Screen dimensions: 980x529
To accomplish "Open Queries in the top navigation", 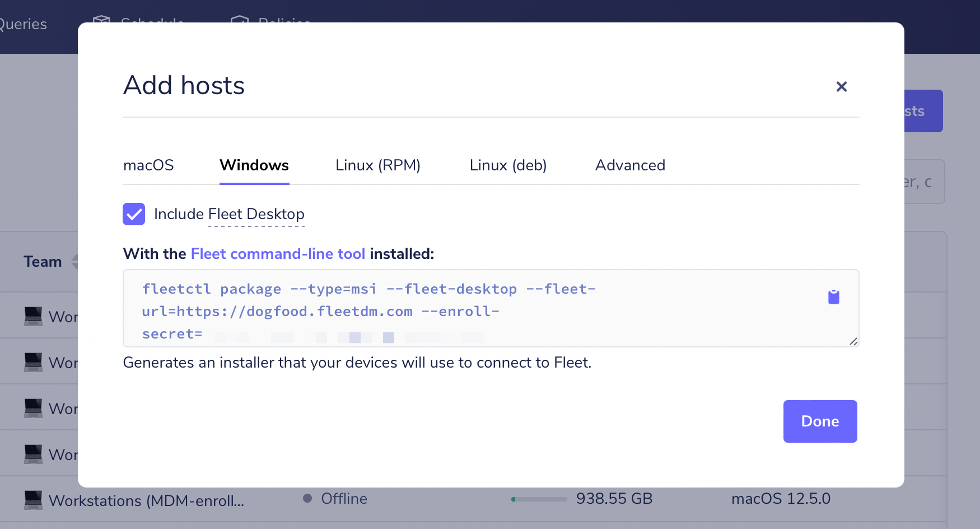I will 22,24.
